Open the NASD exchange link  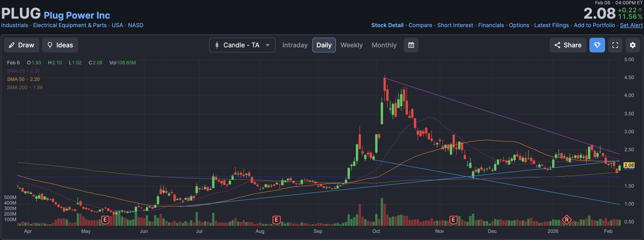[136, 25]
